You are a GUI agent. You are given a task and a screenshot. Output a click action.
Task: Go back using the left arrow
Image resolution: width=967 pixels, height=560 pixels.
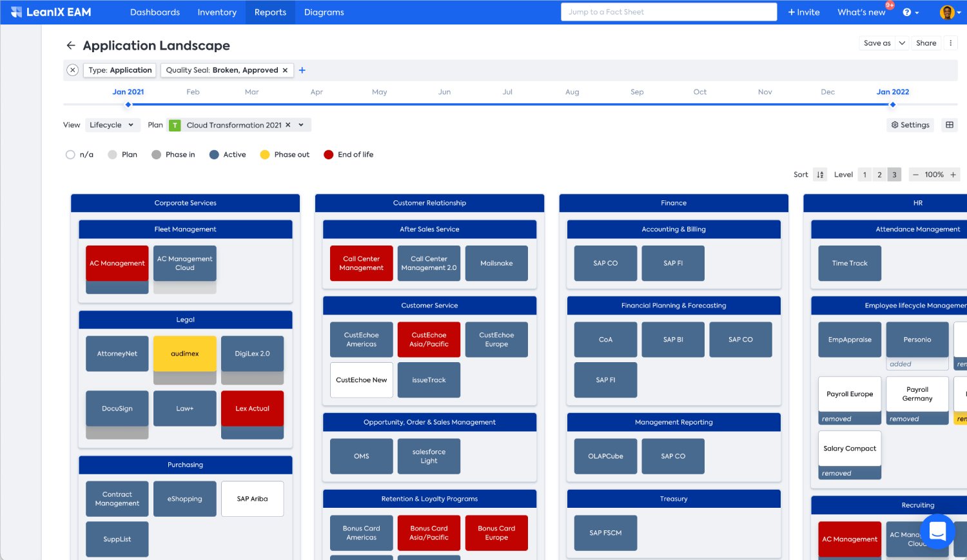71,45
